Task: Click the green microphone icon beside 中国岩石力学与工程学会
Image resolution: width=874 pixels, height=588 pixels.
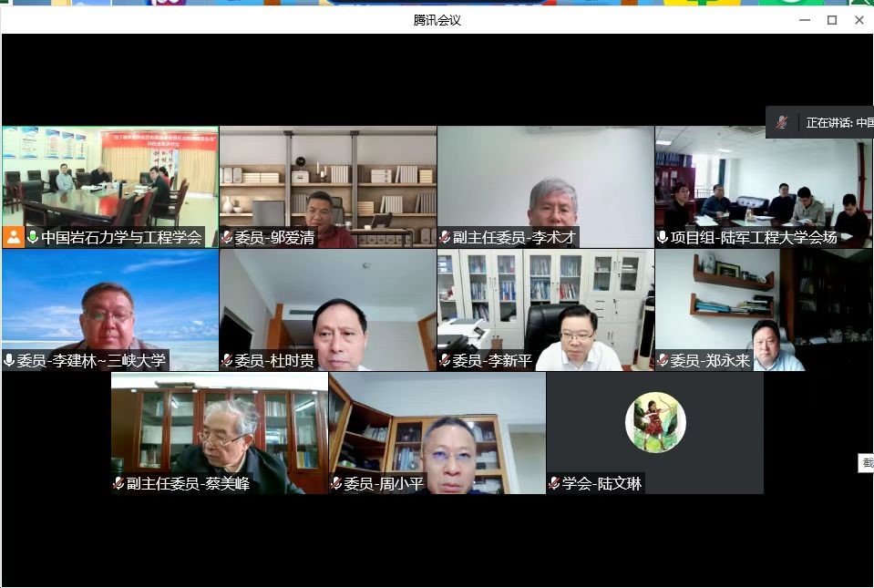Action: 33,237
